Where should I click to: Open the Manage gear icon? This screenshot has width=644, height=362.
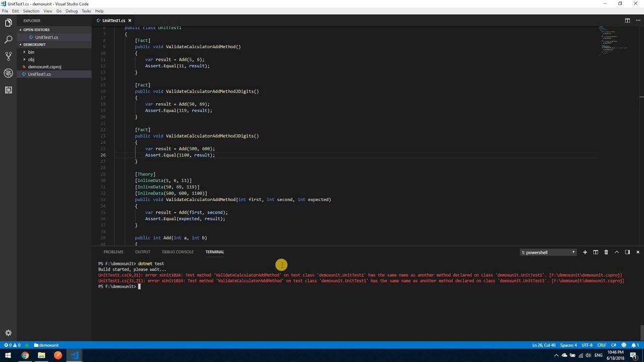tap(8, 333)
